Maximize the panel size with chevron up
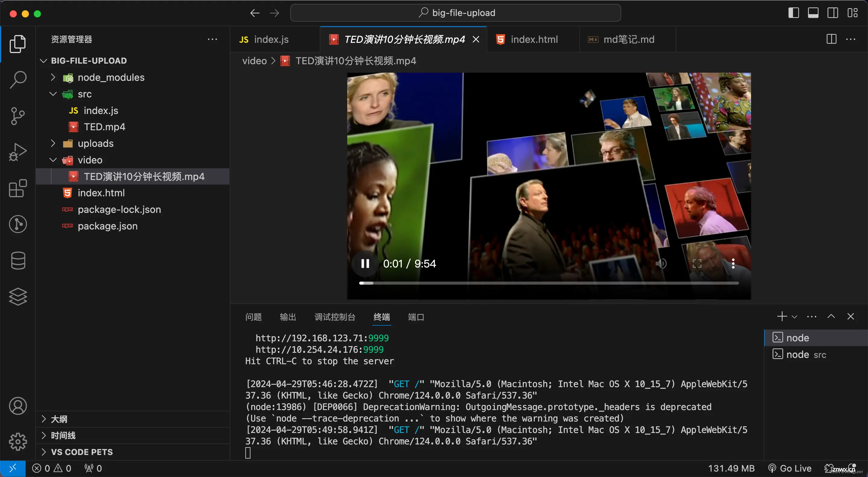 tap(831, 316)
